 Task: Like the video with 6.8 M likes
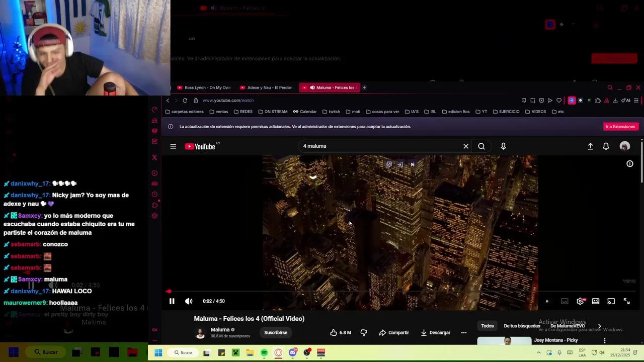pos(341,332)
